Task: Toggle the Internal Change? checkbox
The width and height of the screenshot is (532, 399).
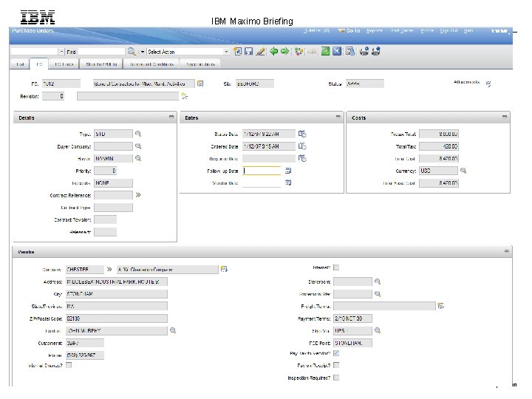Action: (x=69, y=365)
